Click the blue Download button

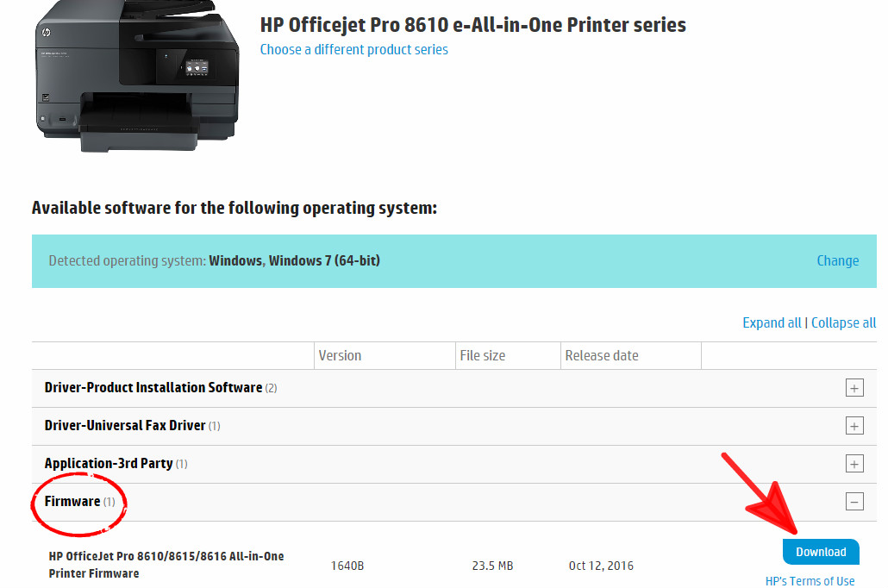point(821,552)
